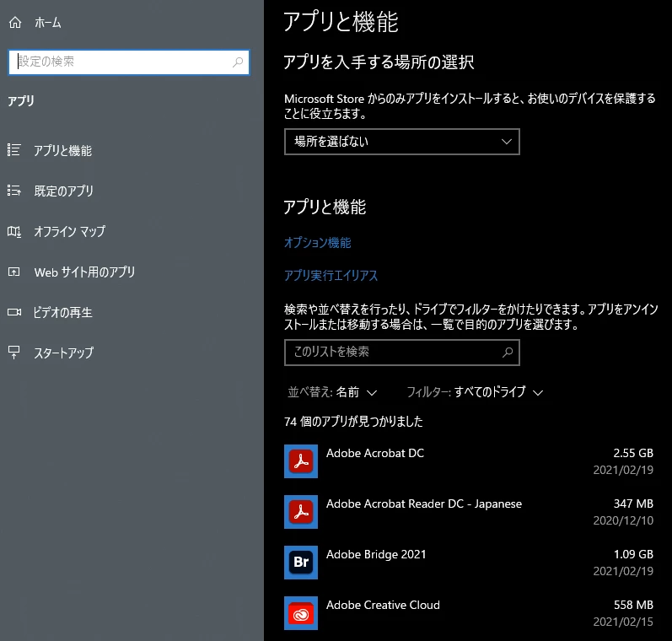
Task: Open 既定のアプリ page
Action: point(63,191)
